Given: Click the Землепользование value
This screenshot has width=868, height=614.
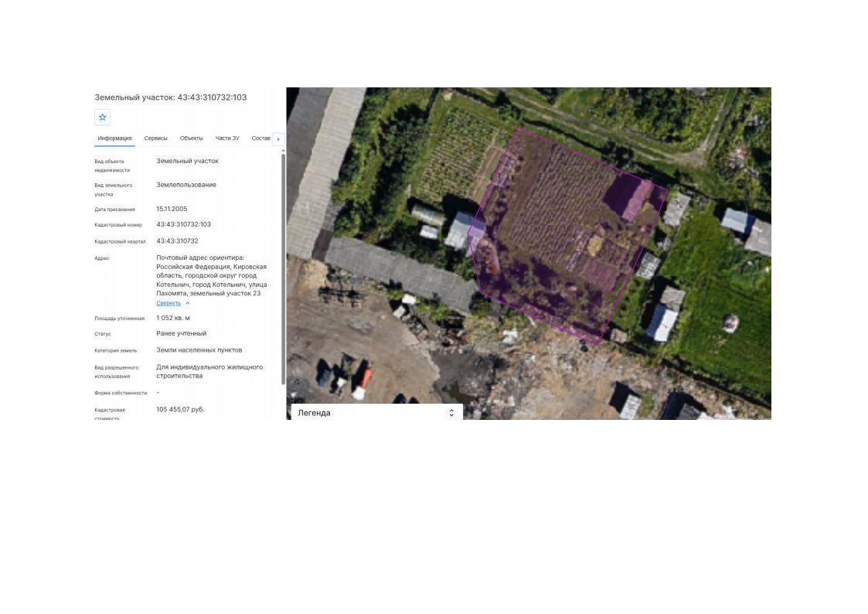Looking at the screenshot, I should point(186,185).
